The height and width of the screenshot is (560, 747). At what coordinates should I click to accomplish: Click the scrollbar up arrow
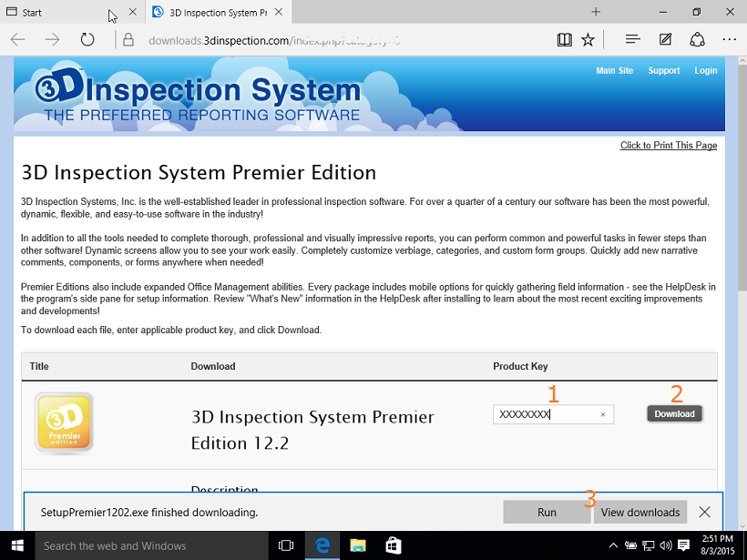click(742, 61)
